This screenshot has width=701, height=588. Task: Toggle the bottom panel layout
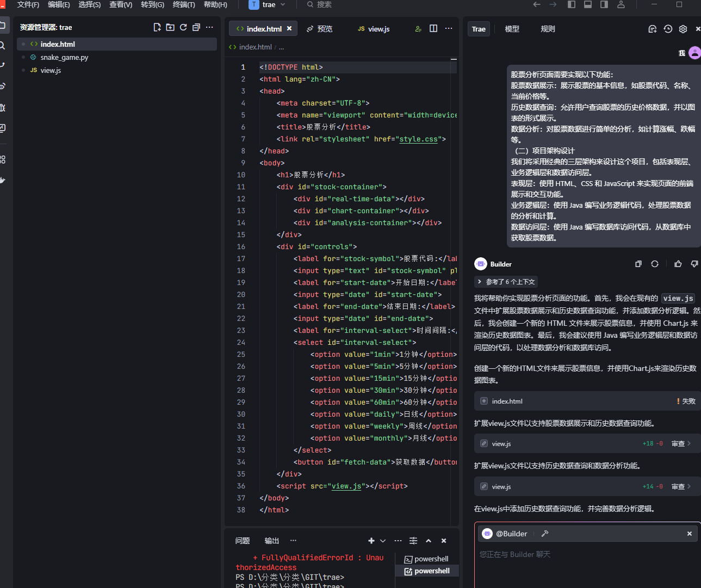588,4
